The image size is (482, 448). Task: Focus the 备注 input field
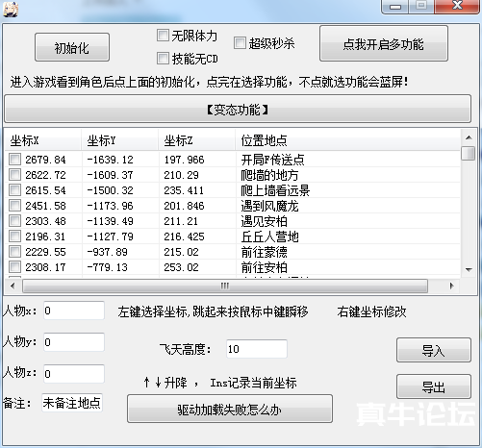(x=72, y=403)
